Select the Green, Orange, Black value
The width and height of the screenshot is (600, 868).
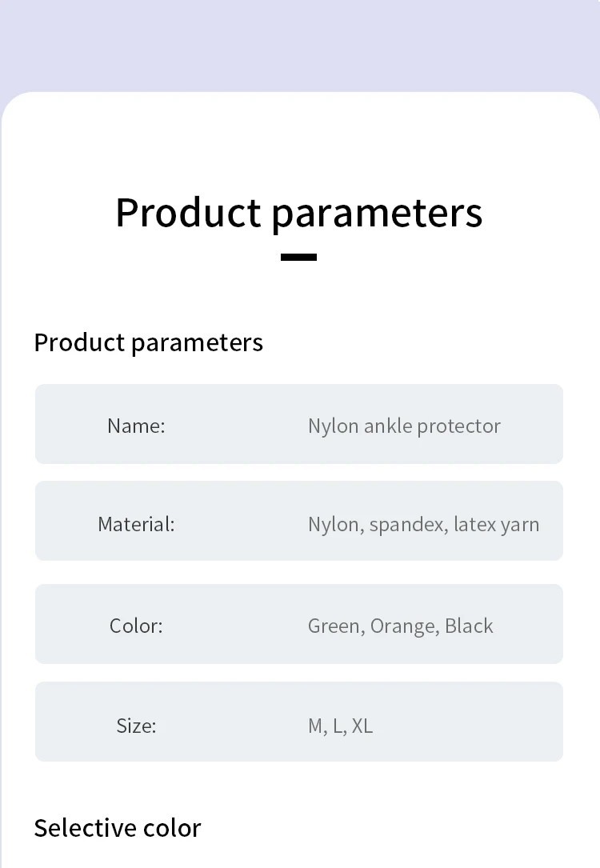400,626
